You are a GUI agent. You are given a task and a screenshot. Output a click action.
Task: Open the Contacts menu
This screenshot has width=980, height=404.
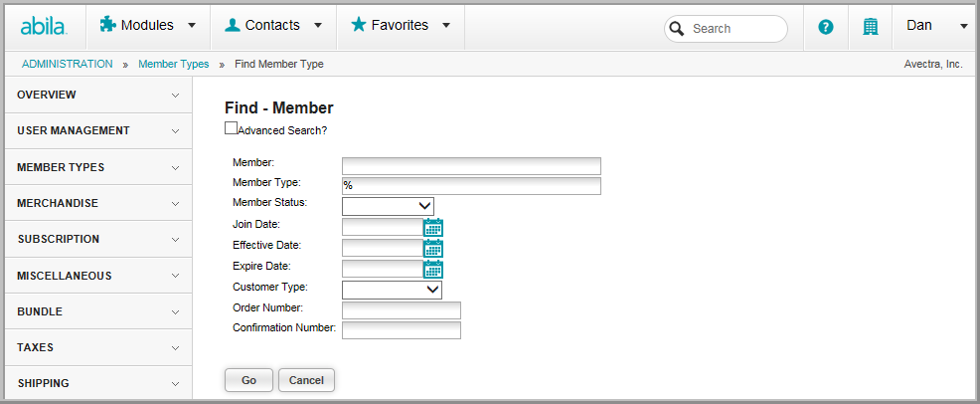point(273,26)
